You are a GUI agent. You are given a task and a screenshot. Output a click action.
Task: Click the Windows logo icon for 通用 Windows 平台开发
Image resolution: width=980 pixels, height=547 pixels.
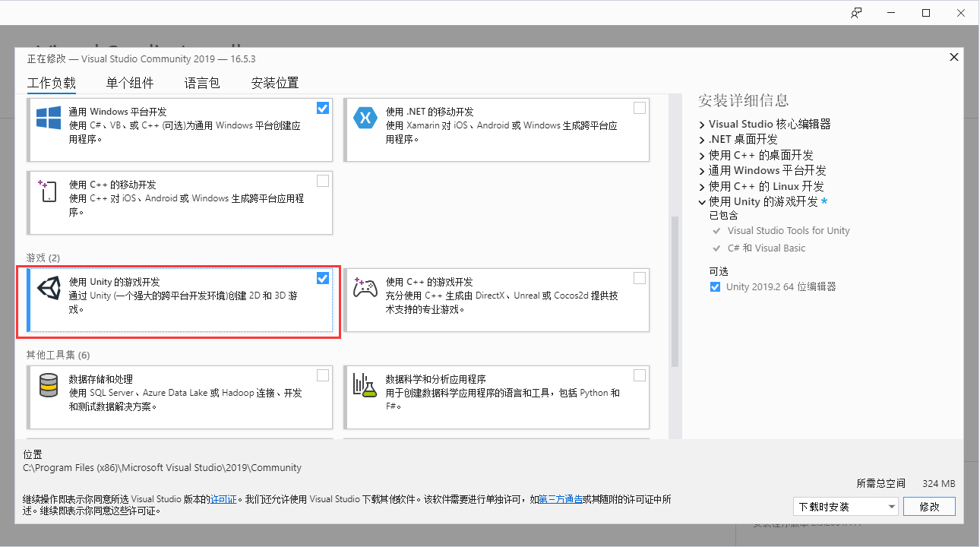click(x=49, y=118)
